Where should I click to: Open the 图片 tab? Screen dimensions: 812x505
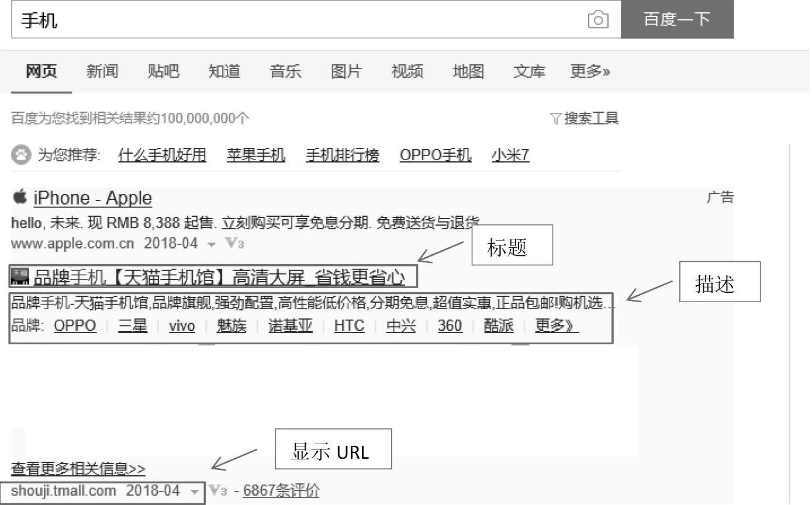click(346, 71)
